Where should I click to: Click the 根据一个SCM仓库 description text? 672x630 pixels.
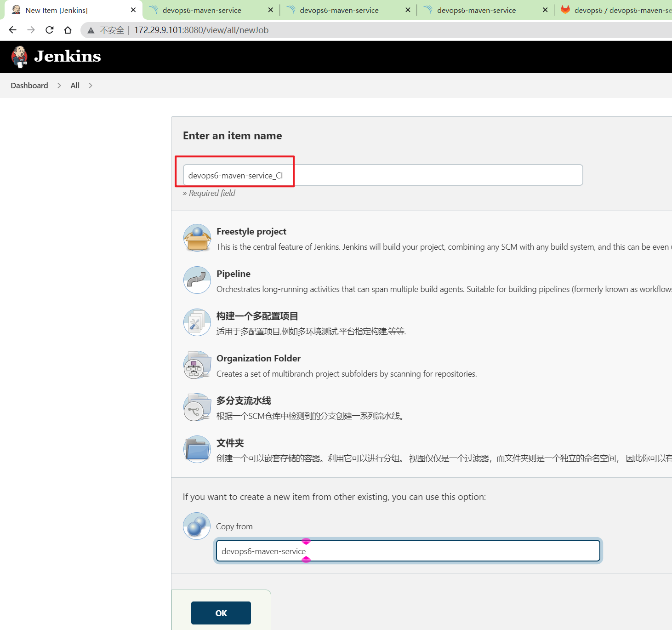310,416
